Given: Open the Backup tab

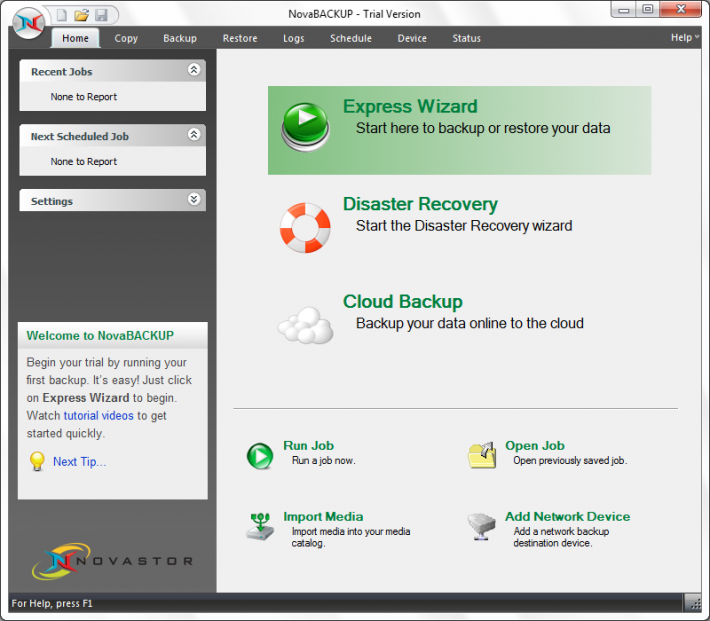Looking at the screenshot, I should (x=180, y=39).
